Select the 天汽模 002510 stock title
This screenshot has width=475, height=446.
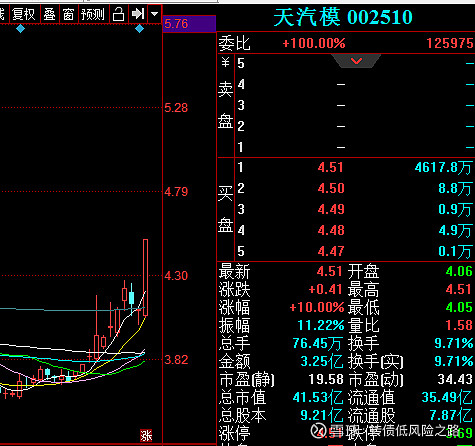point(343,17)
